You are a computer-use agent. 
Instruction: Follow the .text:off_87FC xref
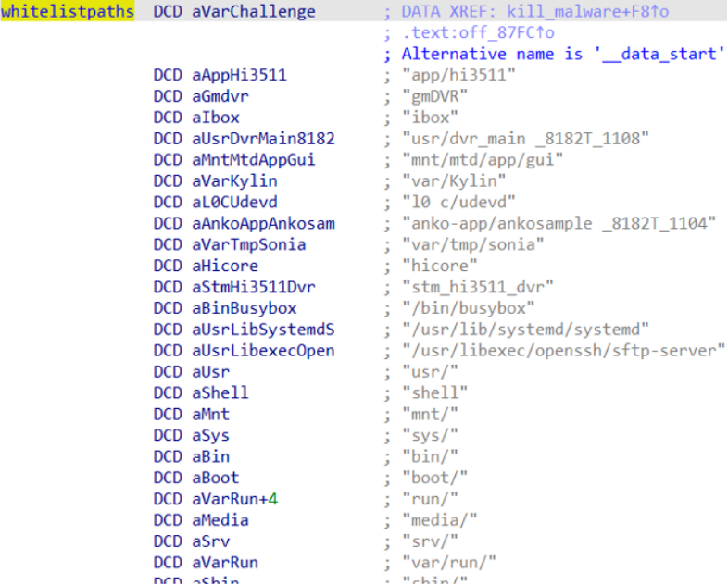click(x=478, y=32)
